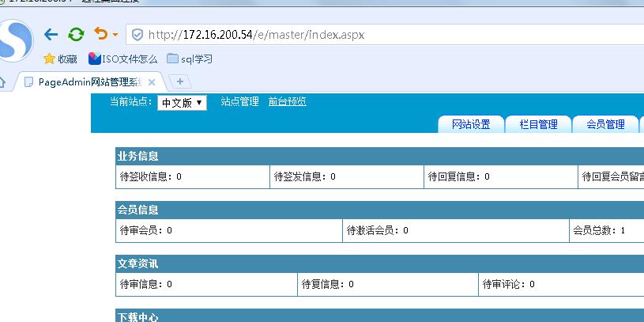The height and width of the screenshot is (322, 644).
Task: Click the Sogou browser logo
Action: (x=16, y=40)
